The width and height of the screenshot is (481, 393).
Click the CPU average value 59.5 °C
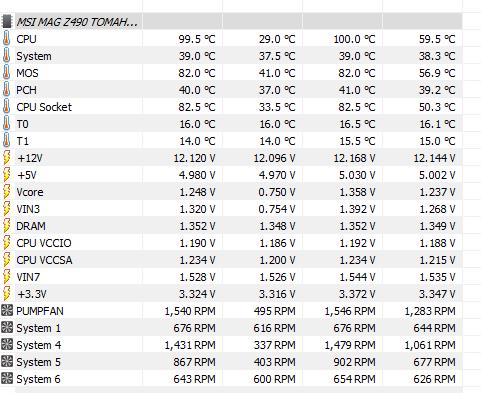click(x=437, y=39)
